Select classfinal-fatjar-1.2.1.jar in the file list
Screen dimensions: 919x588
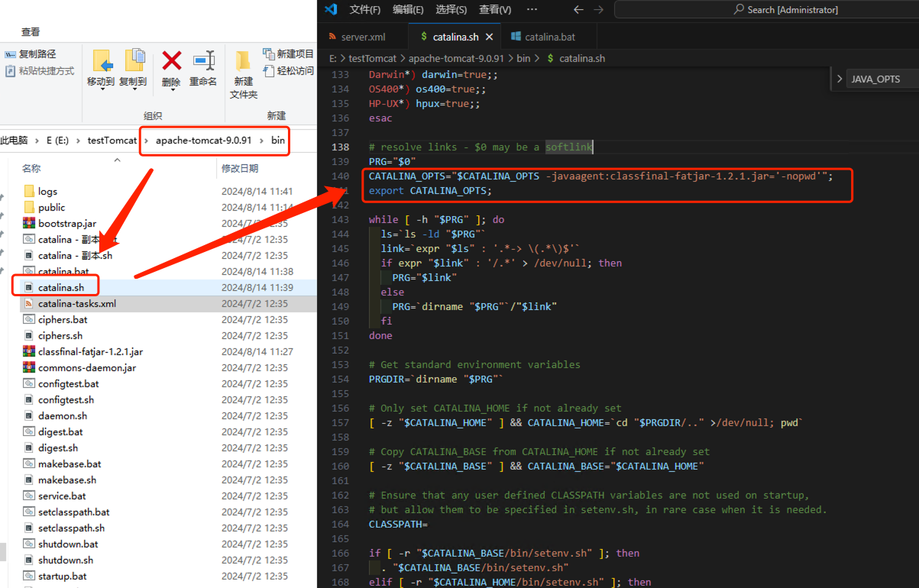90,351
